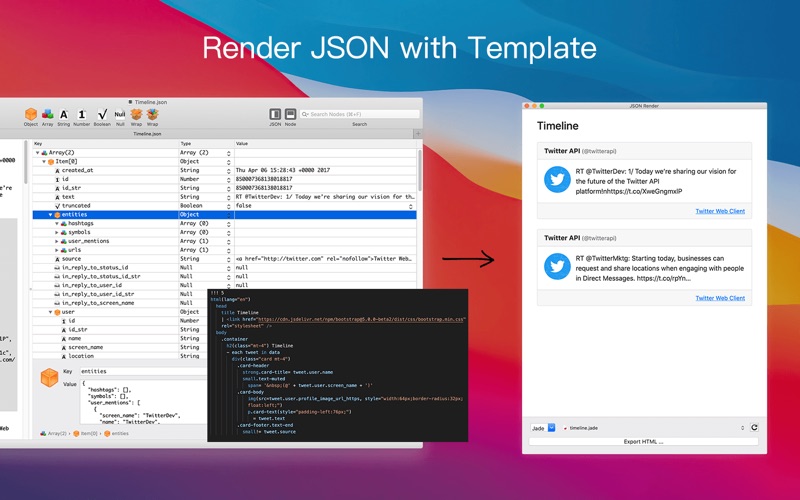Collapse the entities object node
Screen dimensions: 800x500
(51, 215)
